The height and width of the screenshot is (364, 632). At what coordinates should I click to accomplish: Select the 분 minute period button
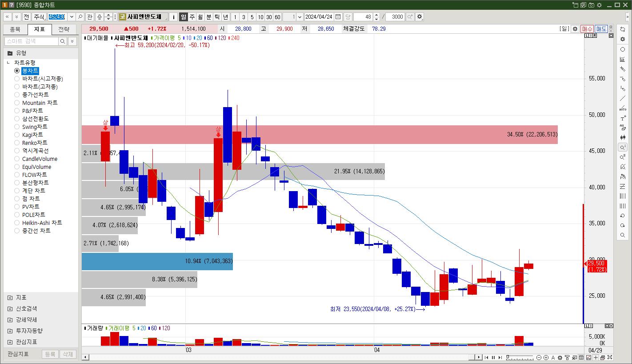(209, 17)
